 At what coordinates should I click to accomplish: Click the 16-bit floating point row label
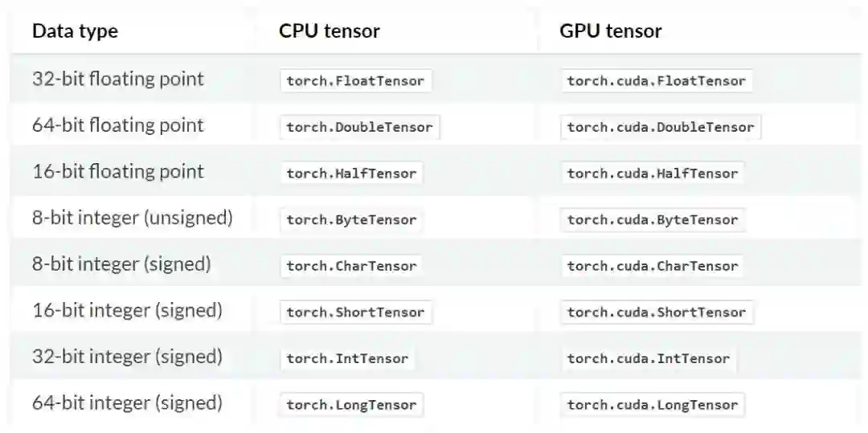(118, 172)
